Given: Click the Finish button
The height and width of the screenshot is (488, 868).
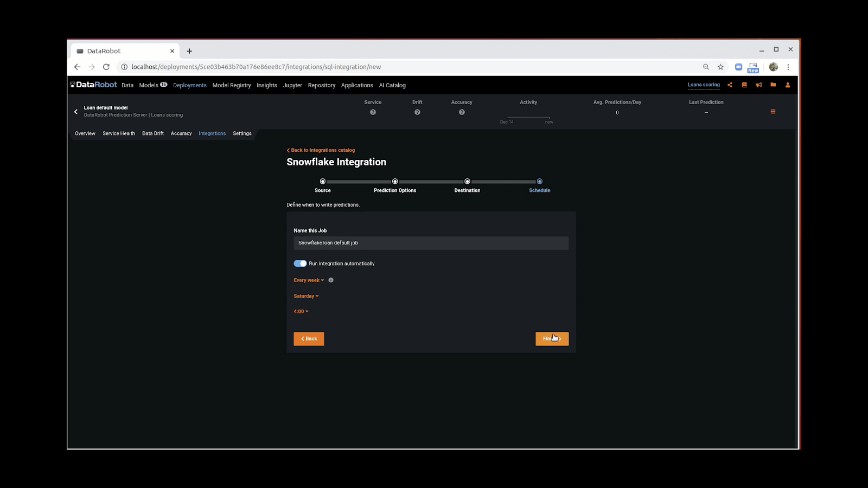Looking at the screenshot, I should [552, 339].
